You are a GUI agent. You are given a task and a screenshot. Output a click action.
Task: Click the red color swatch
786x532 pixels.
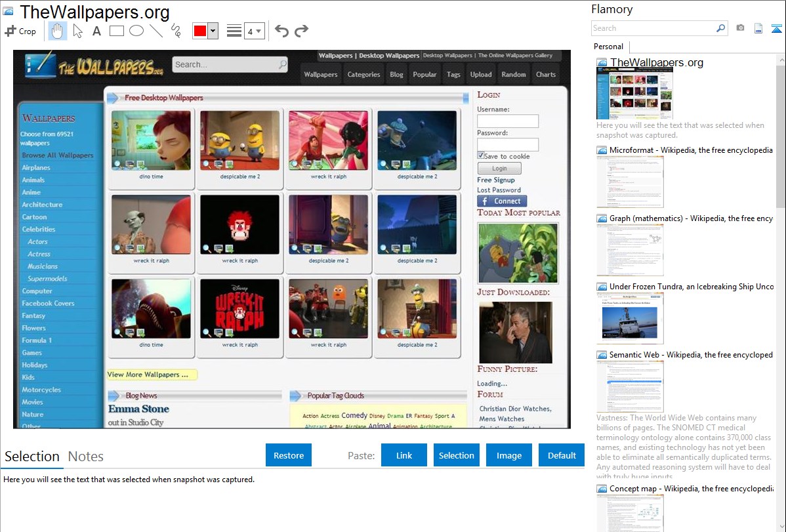(200, 31)
